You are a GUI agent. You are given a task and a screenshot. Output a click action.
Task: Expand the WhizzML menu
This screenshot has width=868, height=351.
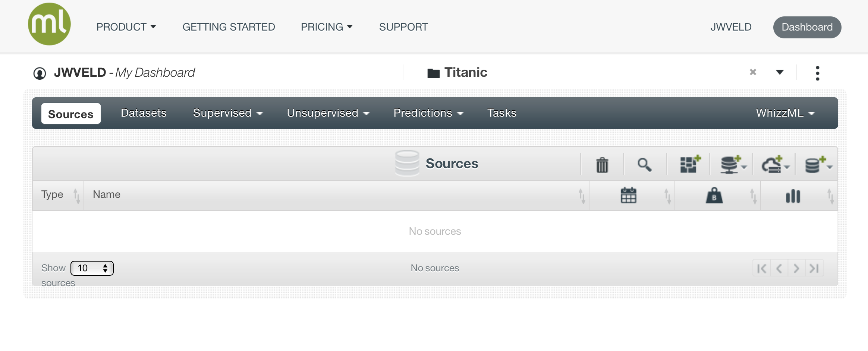(x=785, y=113)
